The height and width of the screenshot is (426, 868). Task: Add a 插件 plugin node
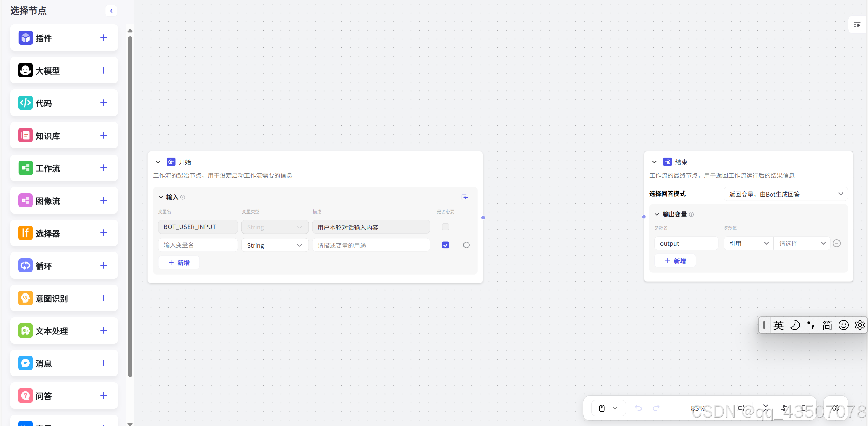[x=104, y=38]
